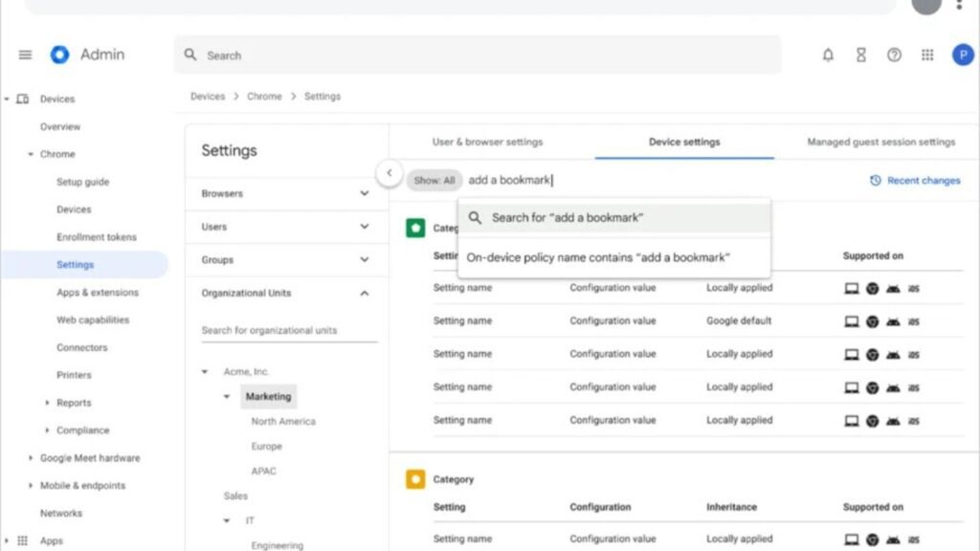
Task: Open the tasks hourglass icon
Action: pyautogui.click(x=861, y=55)
